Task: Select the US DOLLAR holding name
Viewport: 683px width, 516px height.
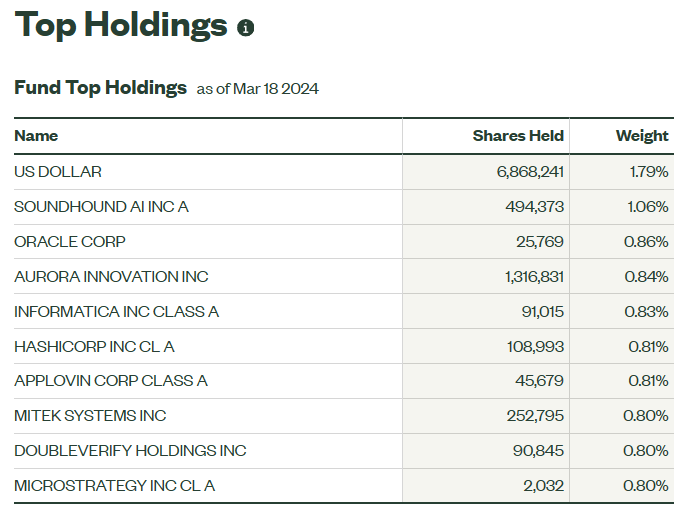Action: point(58,172)
